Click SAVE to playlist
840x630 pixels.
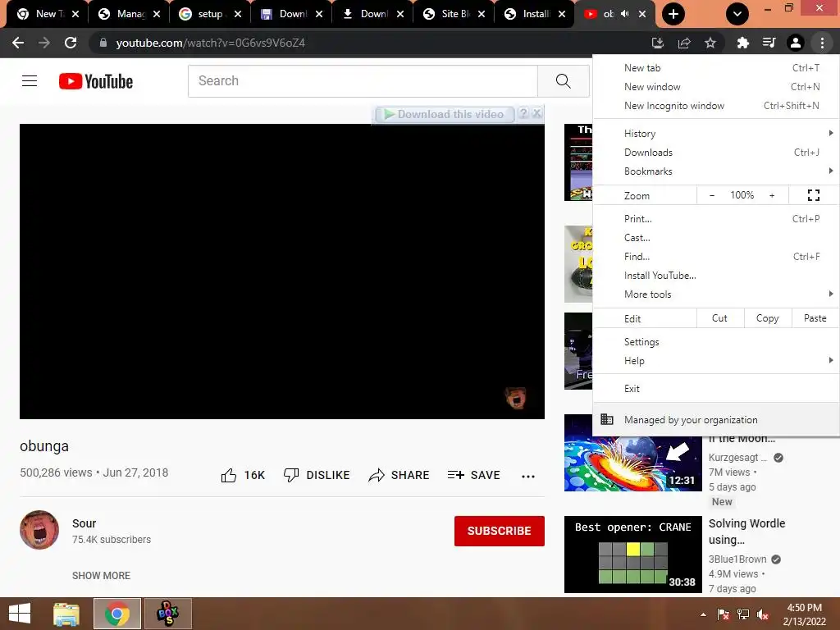point(473,475)
